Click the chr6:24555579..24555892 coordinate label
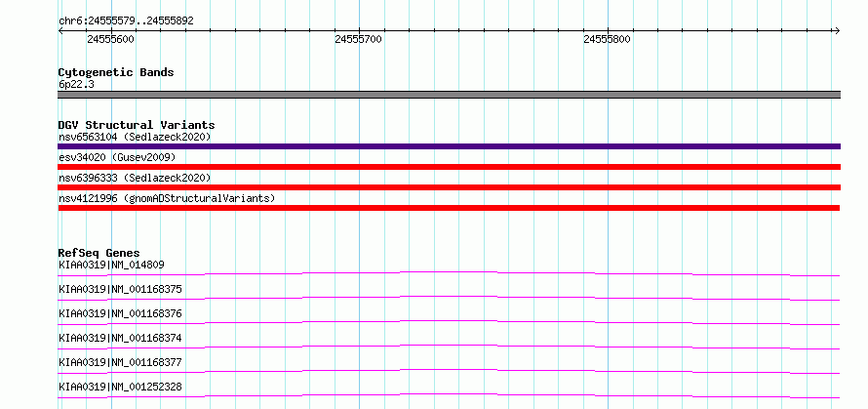The image size is (868, 409). click(126, 21)
